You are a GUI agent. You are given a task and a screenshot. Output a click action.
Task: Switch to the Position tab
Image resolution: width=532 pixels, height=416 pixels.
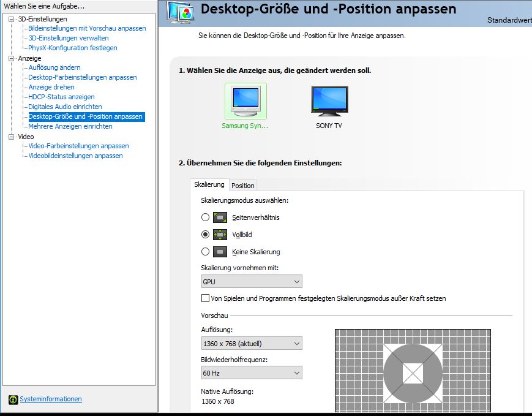243,186
